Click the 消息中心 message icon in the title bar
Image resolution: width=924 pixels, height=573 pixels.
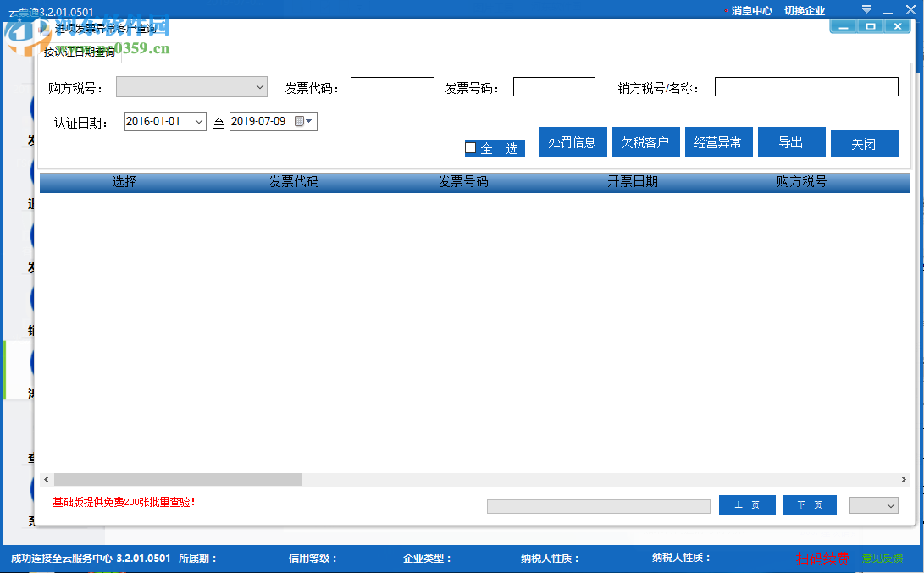coord(752,11)
